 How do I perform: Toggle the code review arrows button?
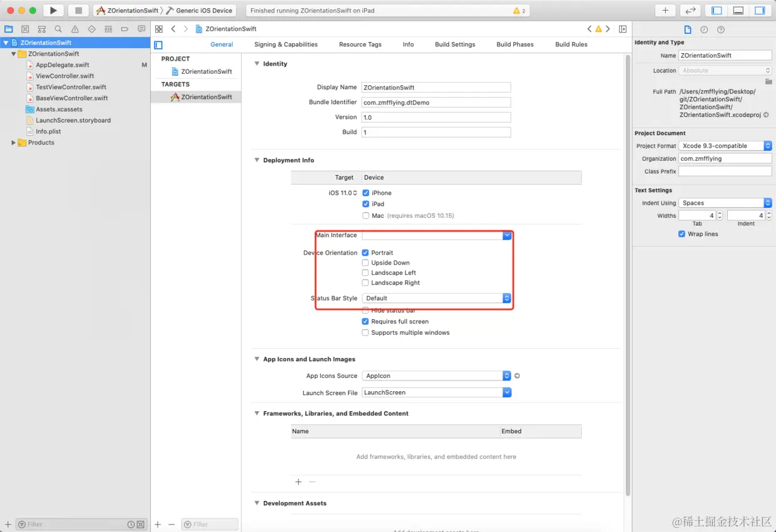pos(690,10)
